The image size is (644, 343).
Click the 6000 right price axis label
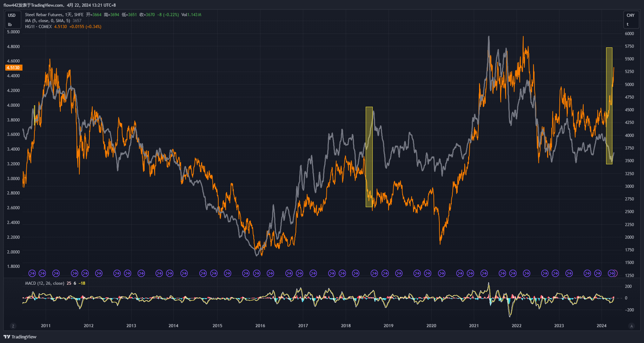pyautogui.click(x=630, y=34)
